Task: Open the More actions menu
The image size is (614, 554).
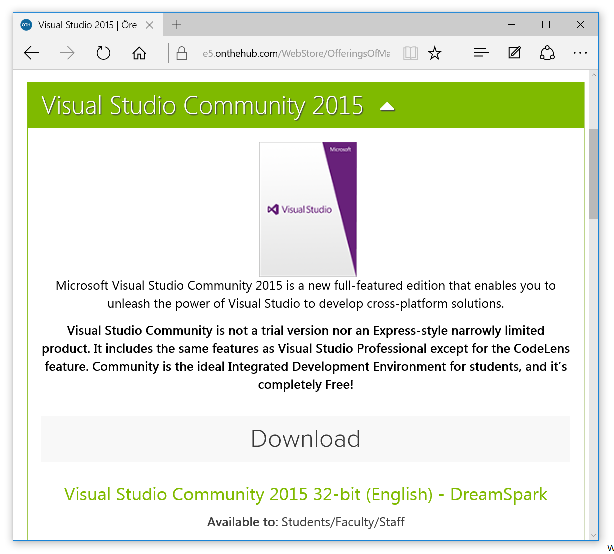Action: tap(580, 53)
